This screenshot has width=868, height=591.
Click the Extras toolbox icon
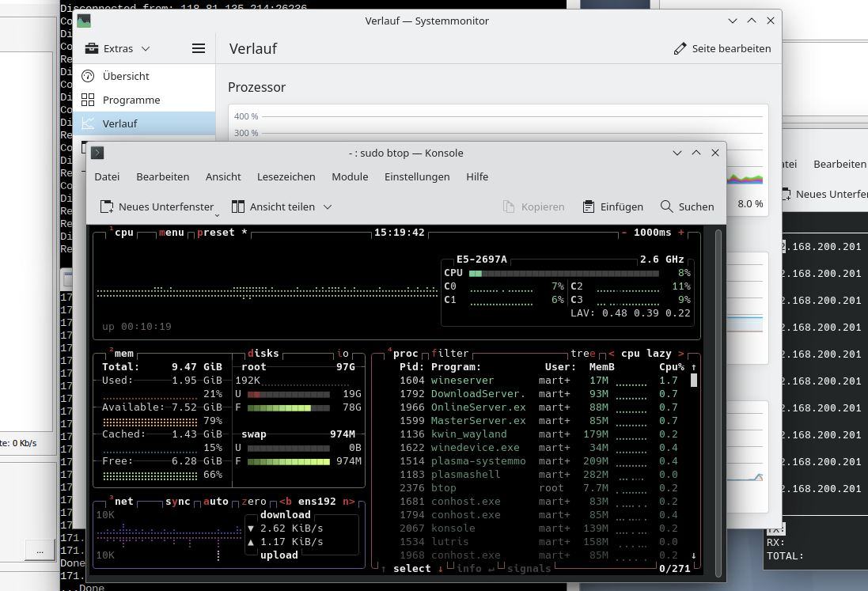[x=91, y=49]
